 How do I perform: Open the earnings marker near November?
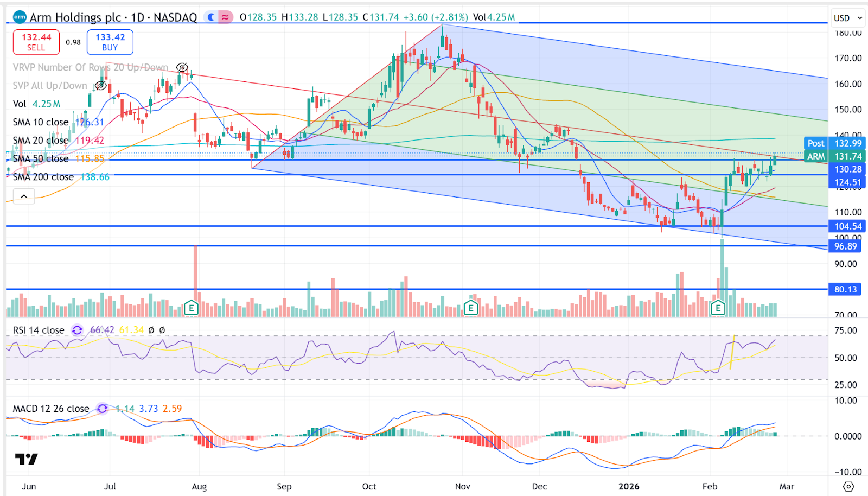coord(470,308)
